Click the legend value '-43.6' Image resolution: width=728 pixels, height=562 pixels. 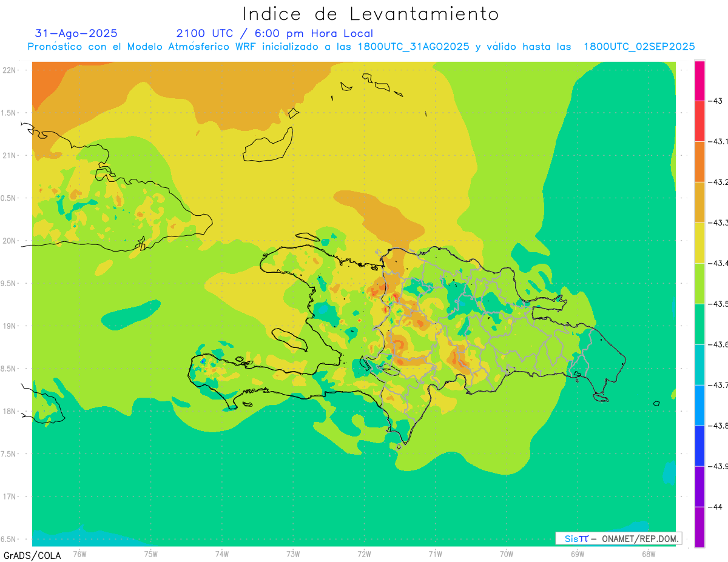718,344
